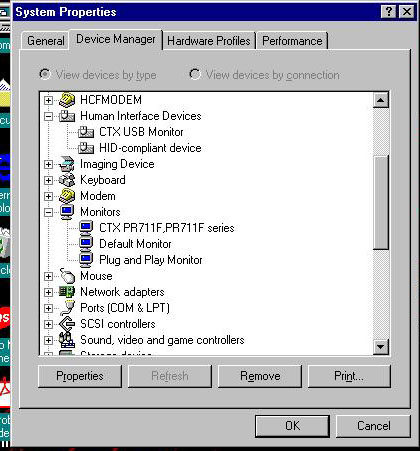Screen dimensions: 420x451
Task: Expand the Ports (COM & LPT) node
Action: (48, 308)
